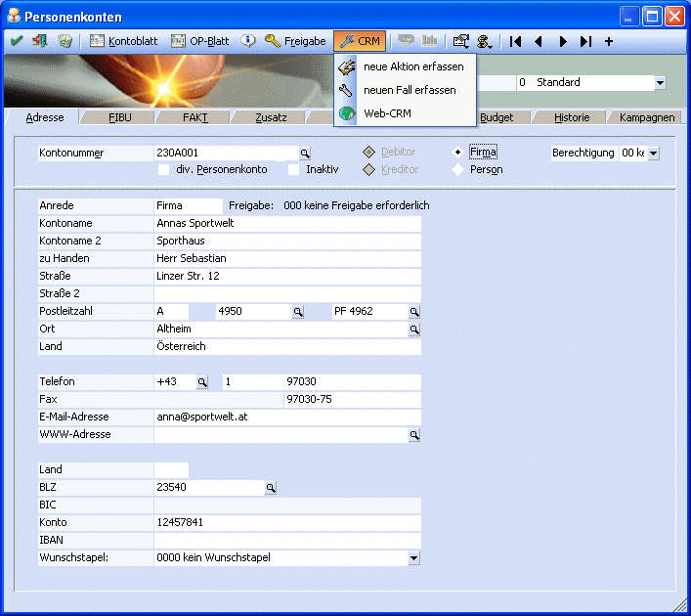
Task: Click the PF 4962 lookup magnifier
Action: point(414,312)
